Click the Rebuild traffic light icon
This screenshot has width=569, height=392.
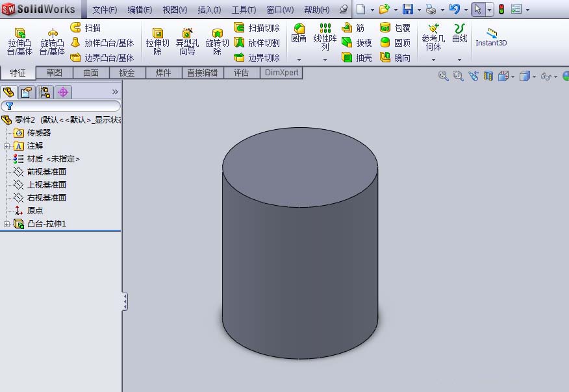point(501,9)
